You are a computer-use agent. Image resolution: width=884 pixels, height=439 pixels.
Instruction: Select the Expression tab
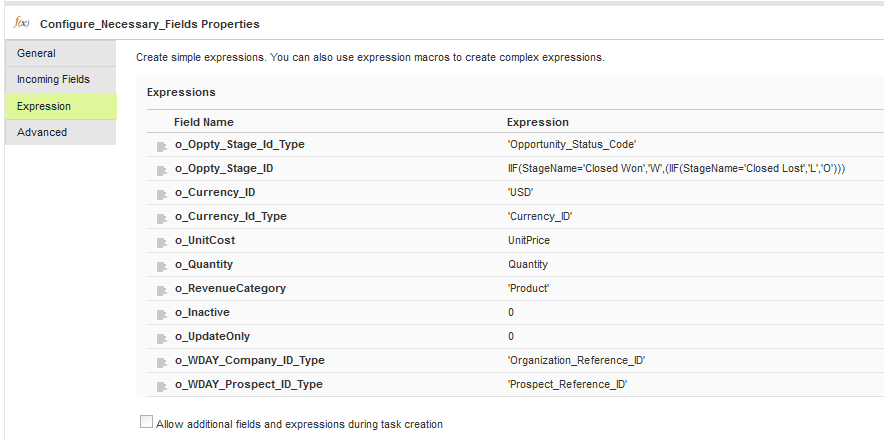(x=60, y=106)
